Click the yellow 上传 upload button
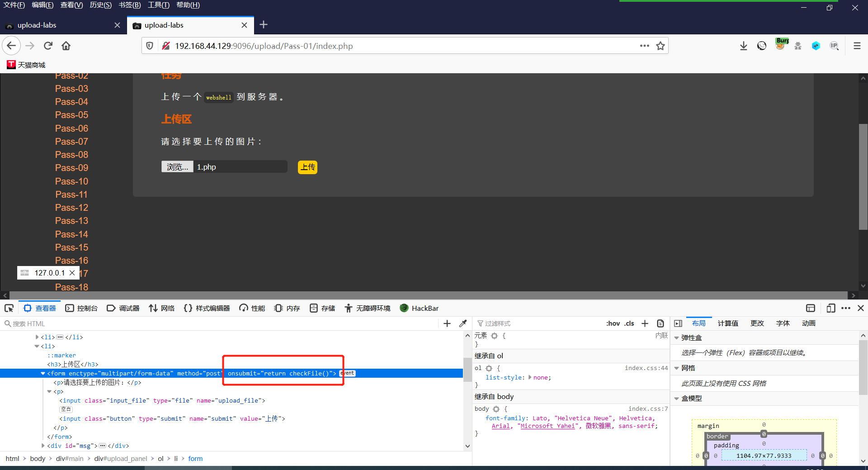Image resolution: width=868 pixels, height=470 pixels. coord(307,167)
